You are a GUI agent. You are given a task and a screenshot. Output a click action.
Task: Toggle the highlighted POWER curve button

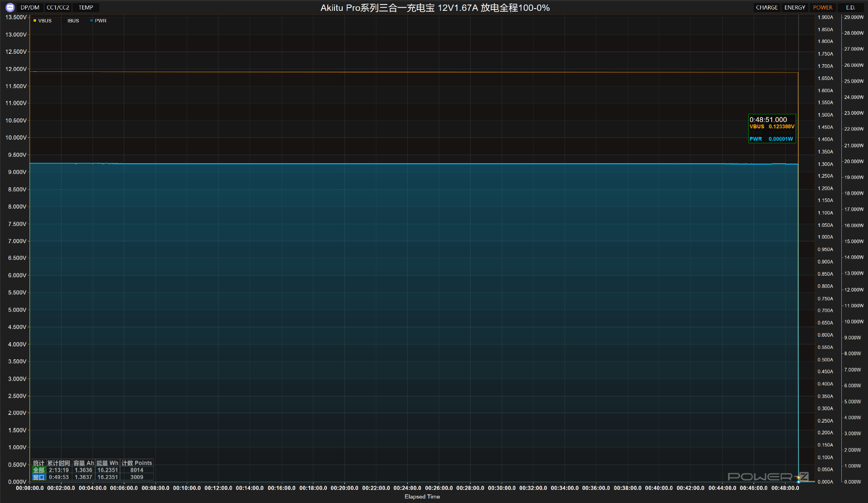823,8
